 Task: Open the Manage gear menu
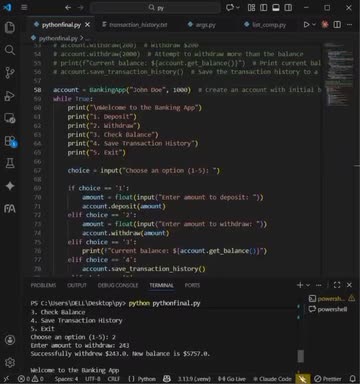(10, 362)
